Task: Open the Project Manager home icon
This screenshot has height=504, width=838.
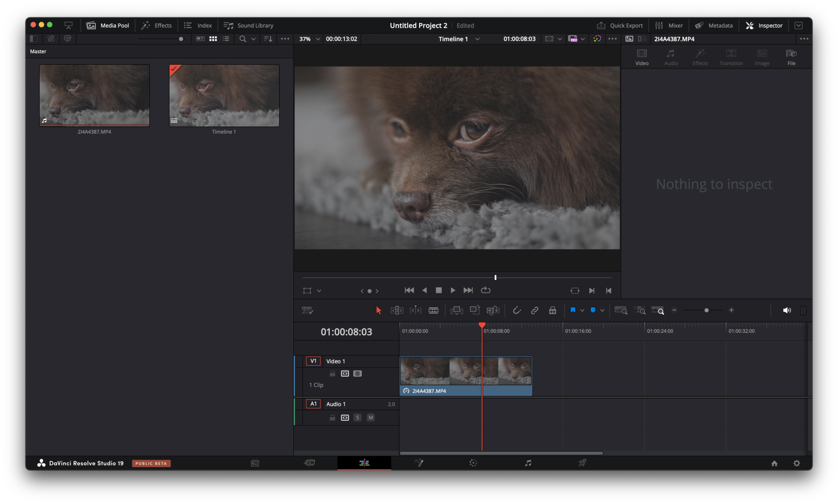Action: [774, 463]
